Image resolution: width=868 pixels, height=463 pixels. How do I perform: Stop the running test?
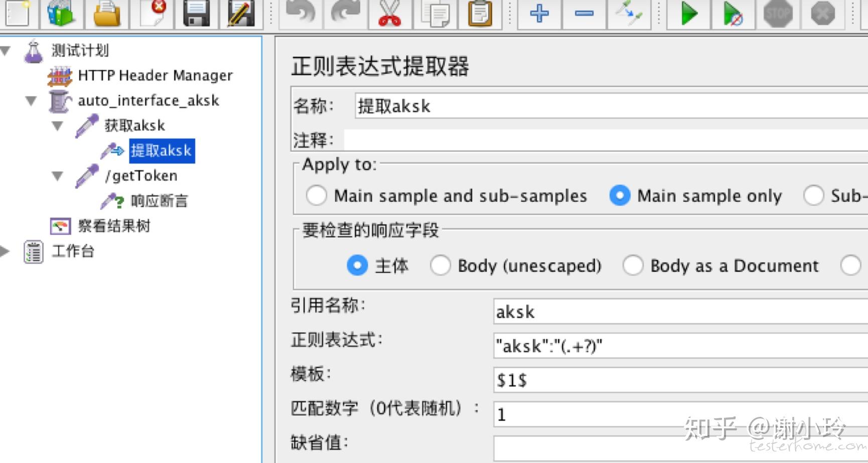pyautogui.click(x=778, y=15)
